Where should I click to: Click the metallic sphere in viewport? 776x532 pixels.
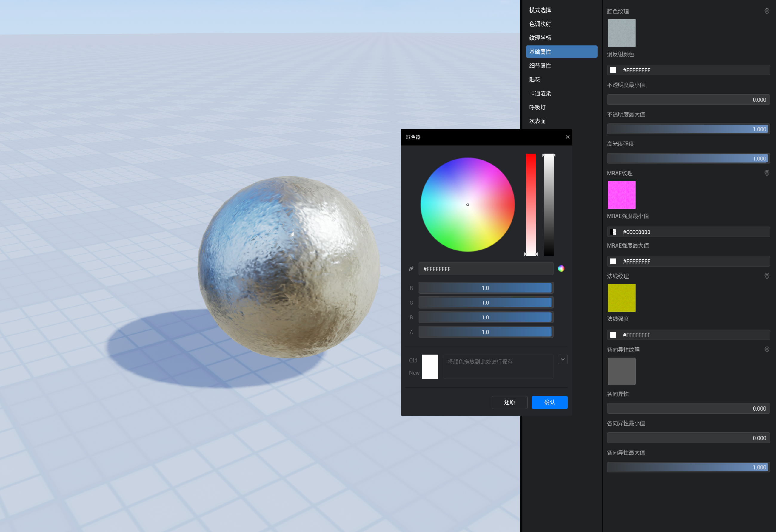pyautogui.click(x=289, y=267)
